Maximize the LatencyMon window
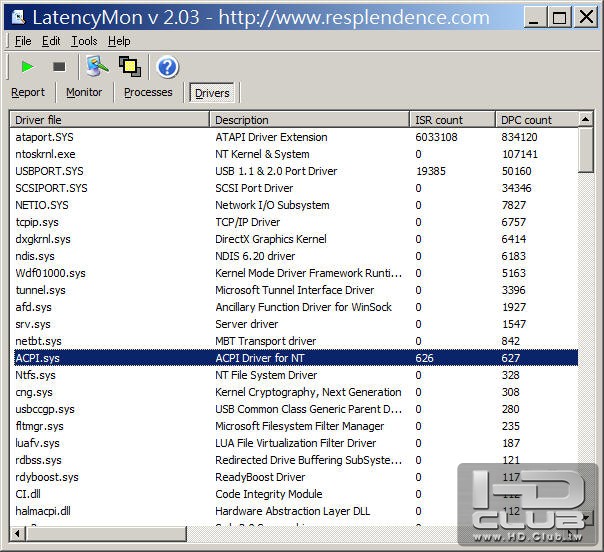 (x=559, y=17)
